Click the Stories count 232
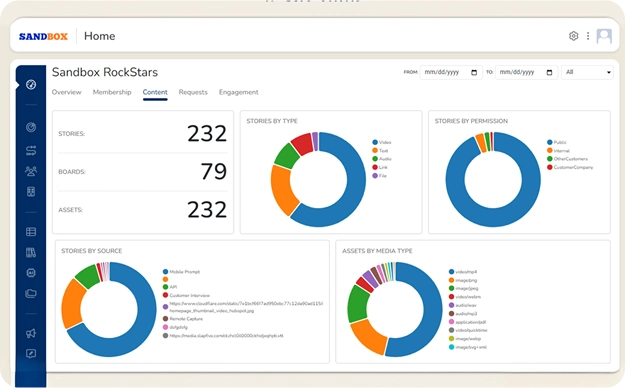 click(207, 134)
